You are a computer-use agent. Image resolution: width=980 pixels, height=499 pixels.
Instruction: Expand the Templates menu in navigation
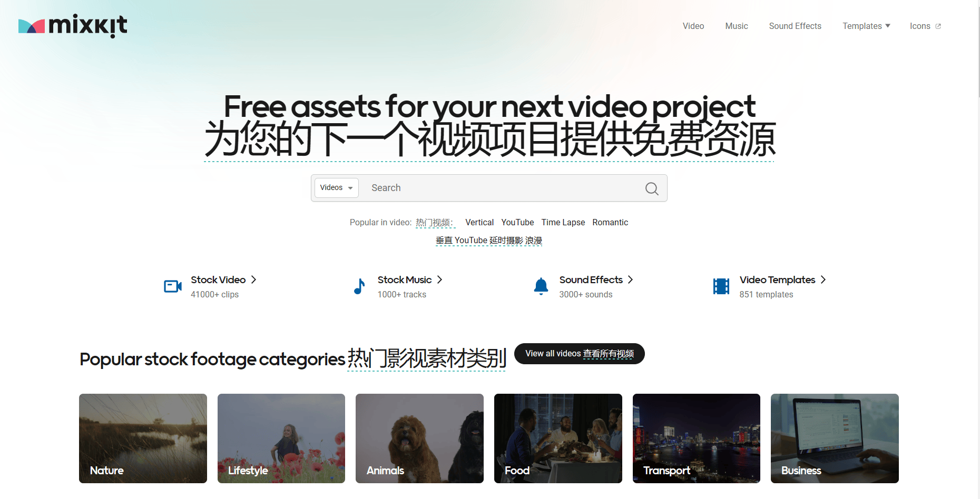pos(866,26)
